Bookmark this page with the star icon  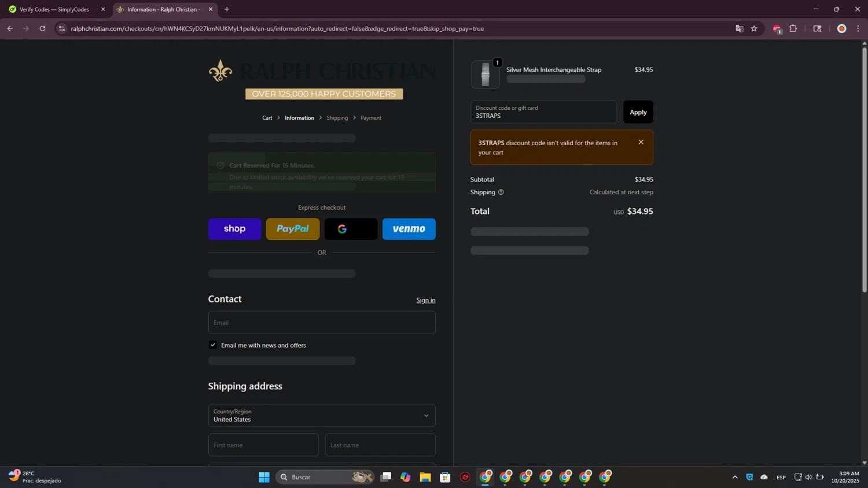coord(754,28)
